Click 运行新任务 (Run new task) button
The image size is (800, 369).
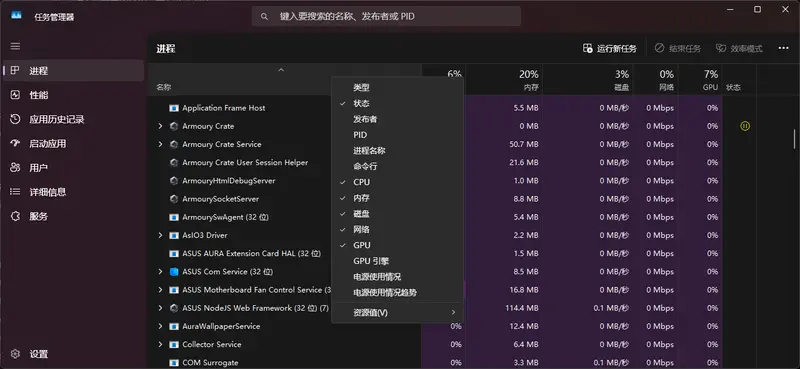(610, 48)
